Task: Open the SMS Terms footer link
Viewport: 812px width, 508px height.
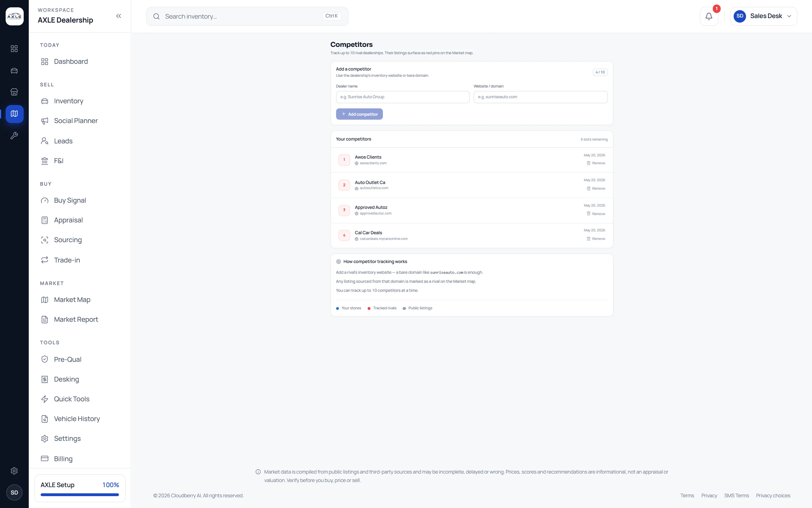Action: tap(736, 496)
